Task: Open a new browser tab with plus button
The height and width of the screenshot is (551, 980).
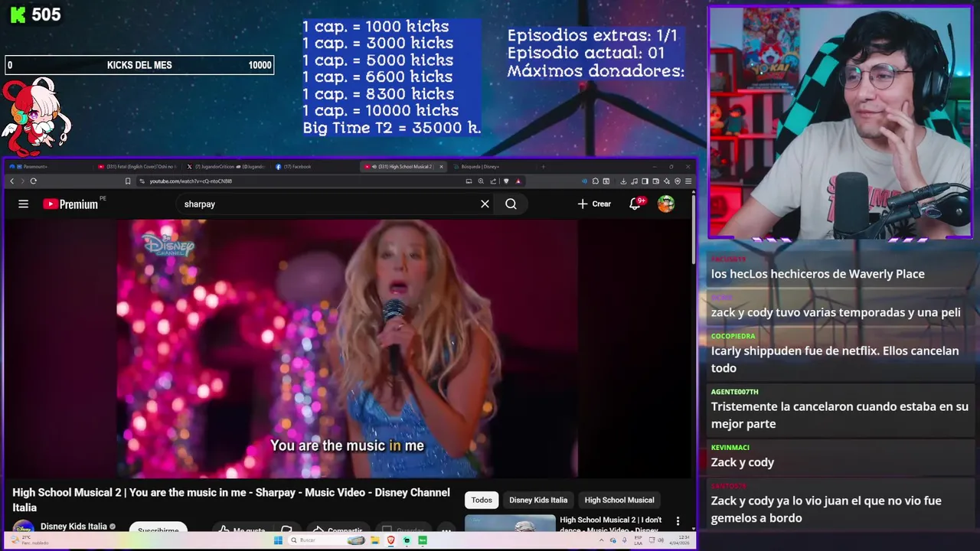Action: click(x=543, y=166)
